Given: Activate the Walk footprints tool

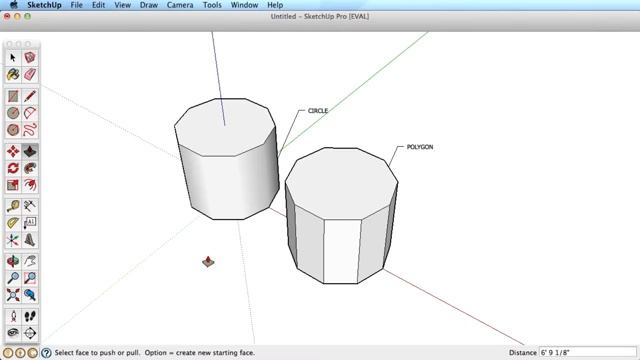Looking at the screenshot, I should [30, 316].
